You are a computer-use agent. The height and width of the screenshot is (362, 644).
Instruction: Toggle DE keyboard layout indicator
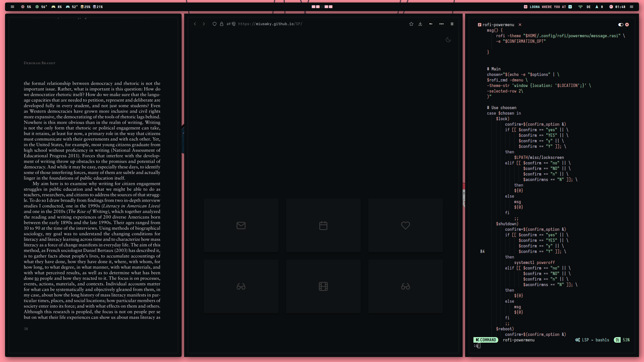click(589, 7)
